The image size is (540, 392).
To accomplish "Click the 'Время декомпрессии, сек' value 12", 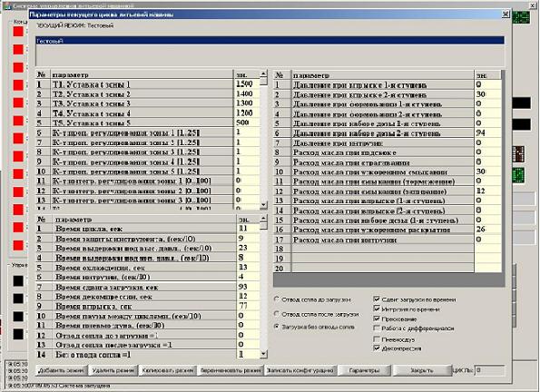I will coord(249,296).
